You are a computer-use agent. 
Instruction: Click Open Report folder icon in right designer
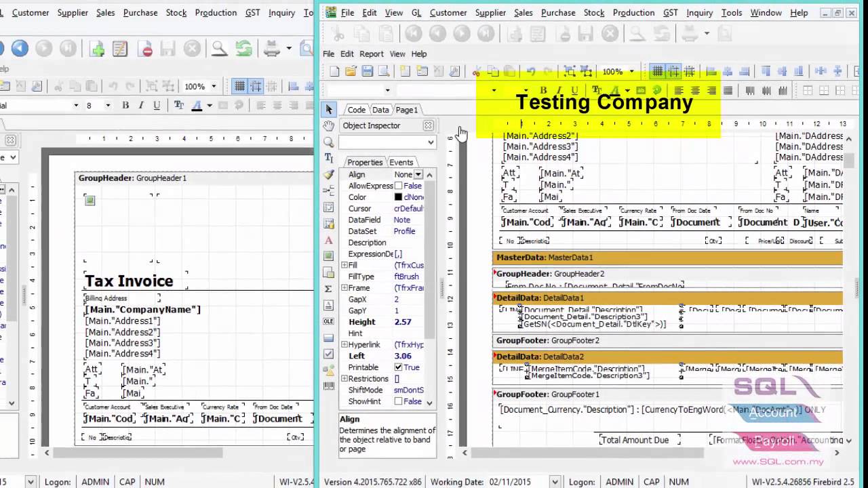(351, 71)
